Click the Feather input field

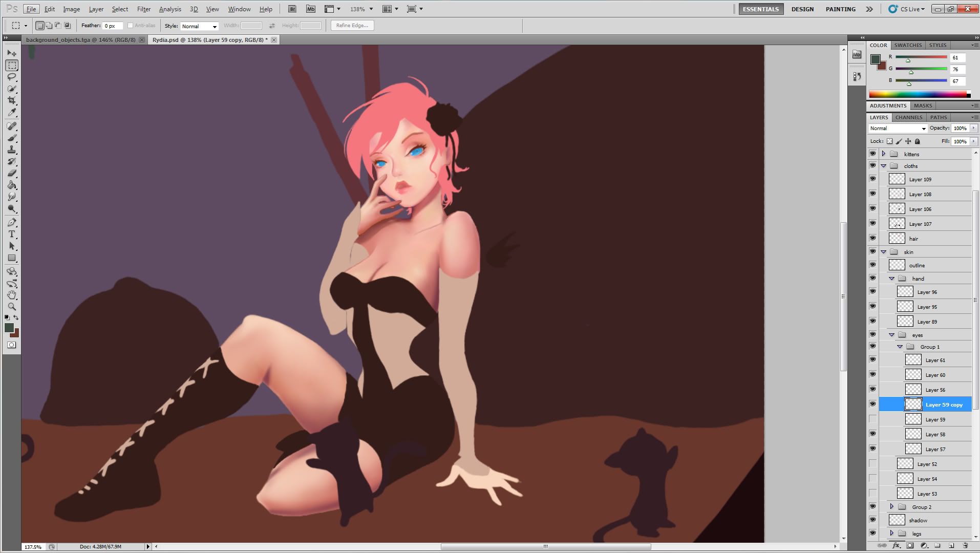113,26
